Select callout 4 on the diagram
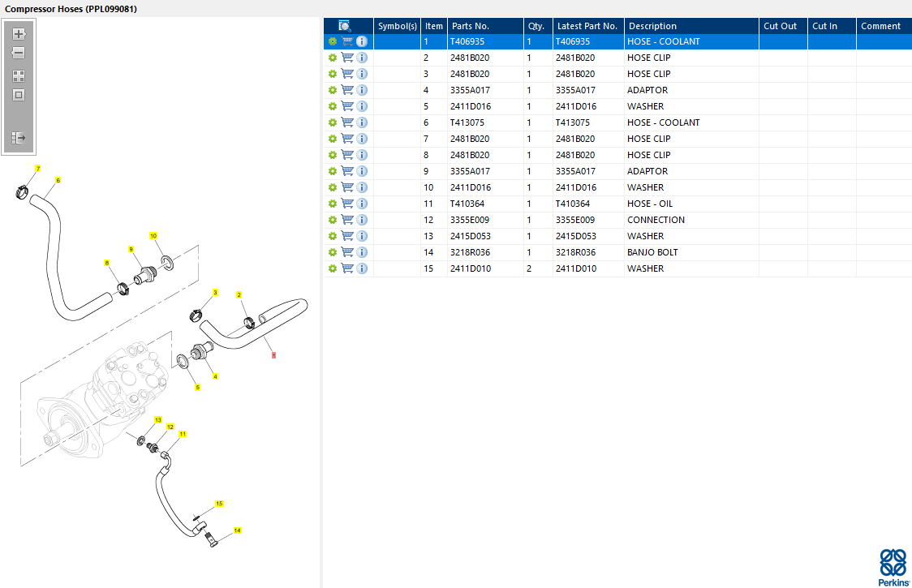 215,377
